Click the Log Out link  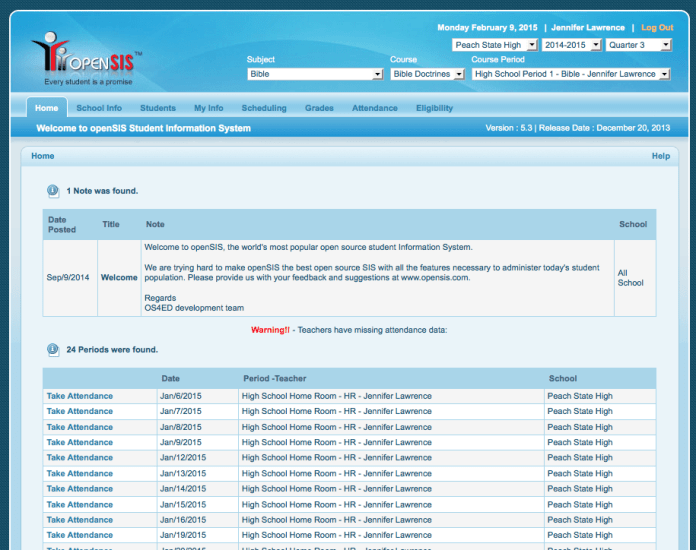tap(657, 28)
